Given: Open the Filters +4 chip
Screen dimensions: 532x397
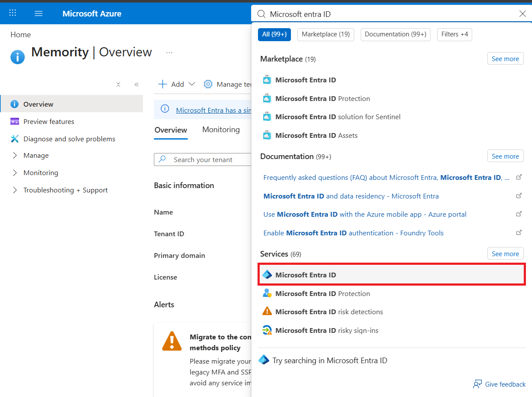Looking at the screenshot, I should click(454, 34).
